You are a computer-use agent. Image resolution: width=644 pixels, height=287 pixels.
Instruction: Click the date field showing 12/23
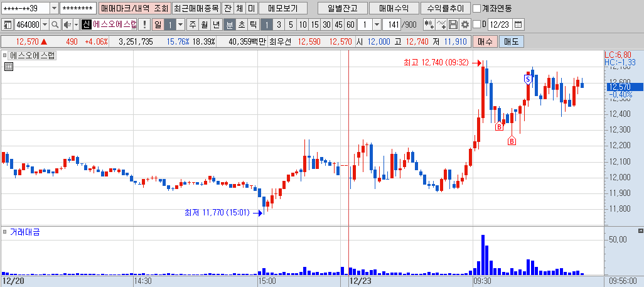(x=500, y=24)
